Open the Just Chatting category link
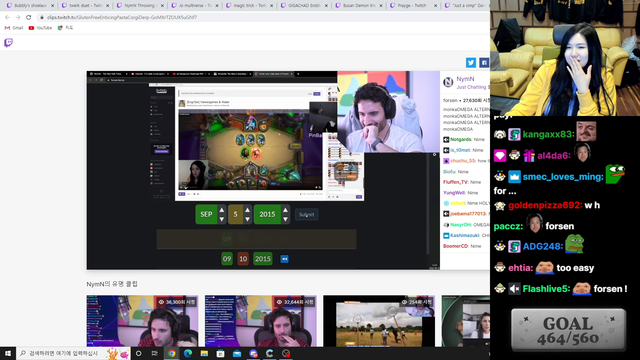The image size is (640, 360). [471, 87]
